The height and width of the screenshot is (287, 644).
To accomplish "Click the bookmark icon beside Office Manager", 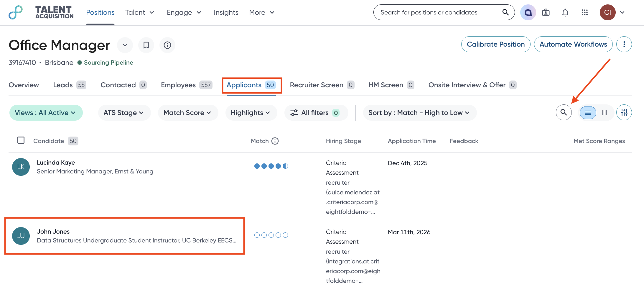I will pyautogui.click(x=146, y=45).
